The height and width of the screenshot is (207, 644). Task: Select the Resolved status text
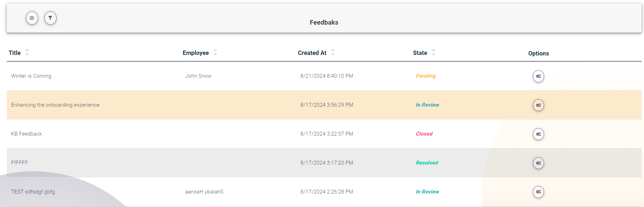pos(426,163)
